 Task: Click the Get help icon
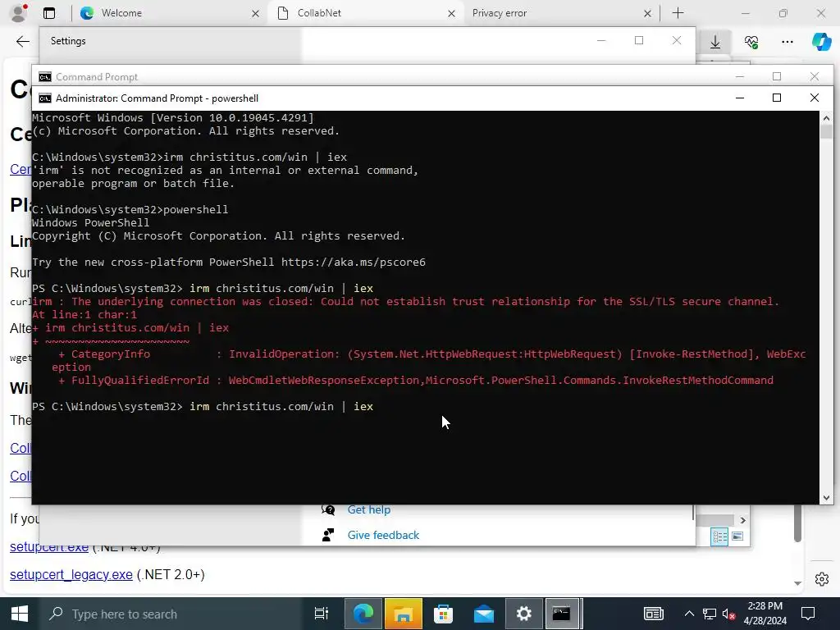[x=328, y=509]
